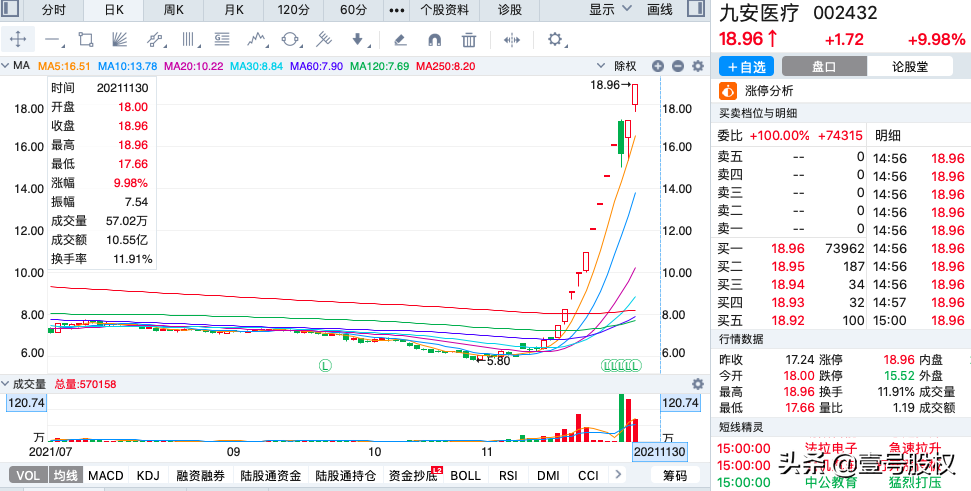The height and width of the screenshot is (491, 971).
Task: Switch to 60分 chart tab
Action: [354, 10]
